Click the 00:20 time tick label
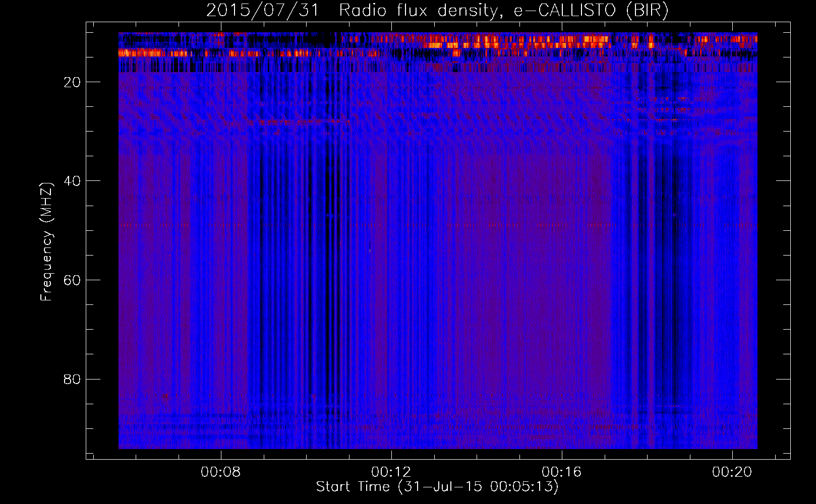The width and height of the screenshot is (816, 504). point(732,472)
